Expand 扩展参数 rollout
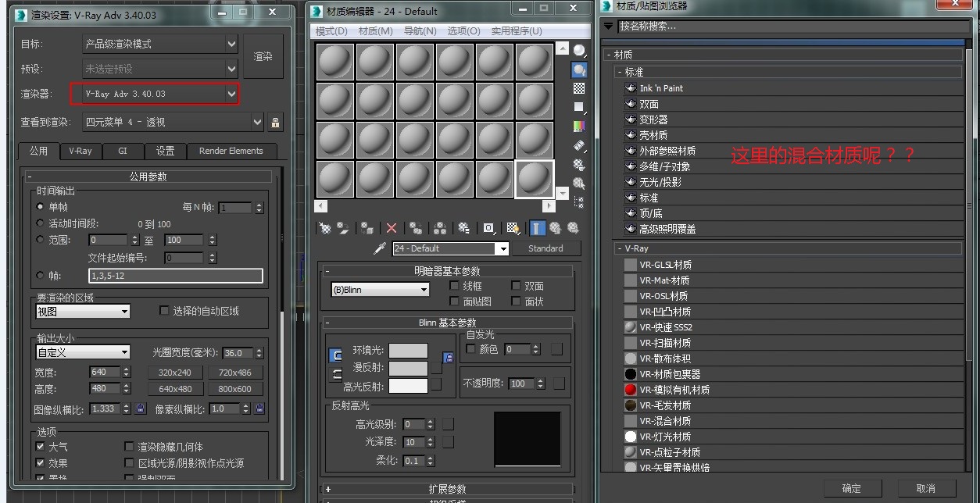The image size is (980, 503). pos(447,489)
